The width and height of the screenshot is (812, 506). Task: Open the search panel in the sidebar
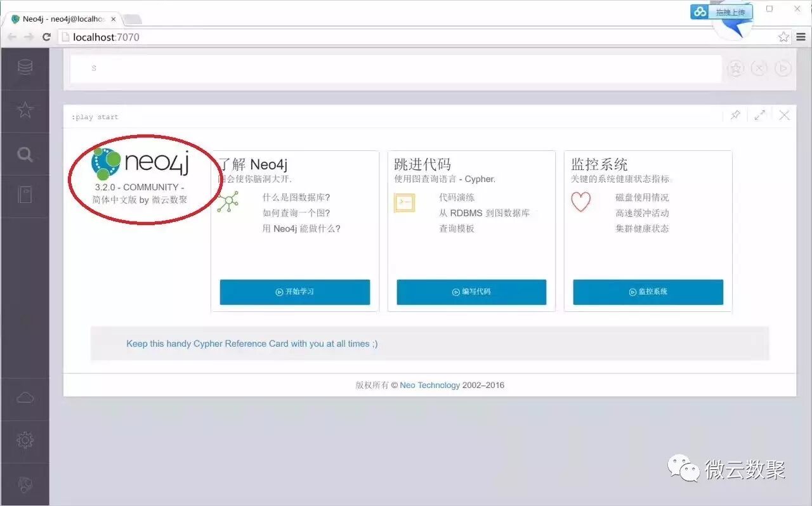(x=23, y=154)
